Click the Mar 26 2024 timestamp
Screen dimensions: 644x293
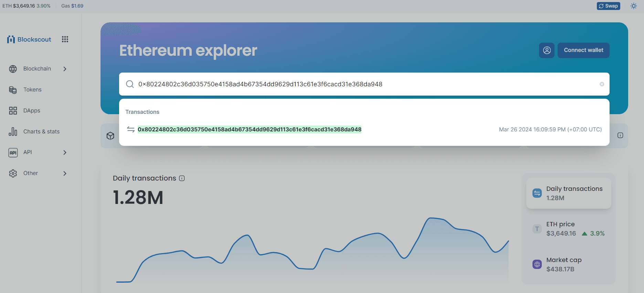(x=550, y=129)
